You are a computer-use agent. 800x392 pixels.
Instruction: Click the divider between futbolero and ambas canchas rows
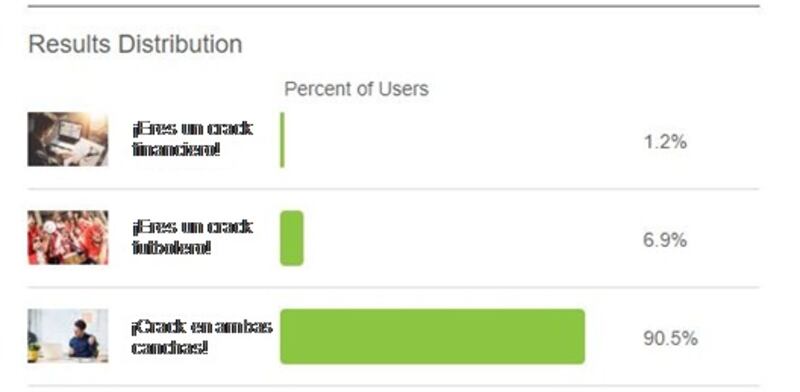[393, 287]
